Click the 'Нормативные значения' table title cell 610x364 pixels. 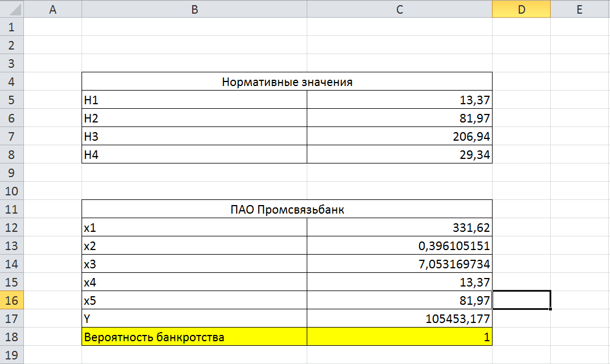[x=287, y=81]
